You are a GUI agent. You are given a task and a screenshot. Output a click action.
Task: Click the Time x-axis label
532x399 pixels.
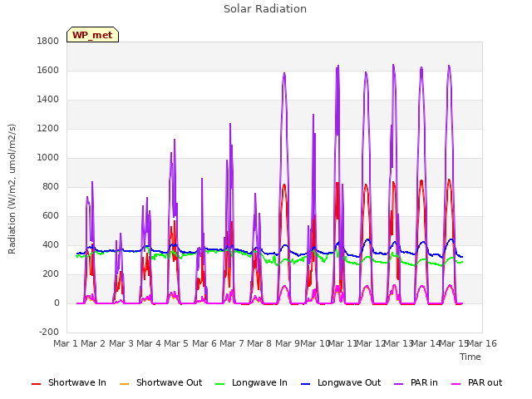[470, 357]
